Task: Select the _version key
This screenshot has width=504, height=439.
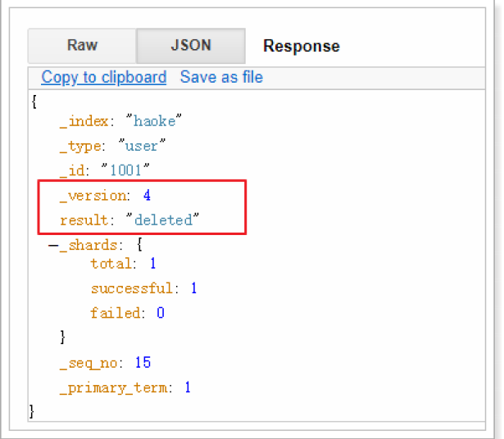Action: pos(93,196)
